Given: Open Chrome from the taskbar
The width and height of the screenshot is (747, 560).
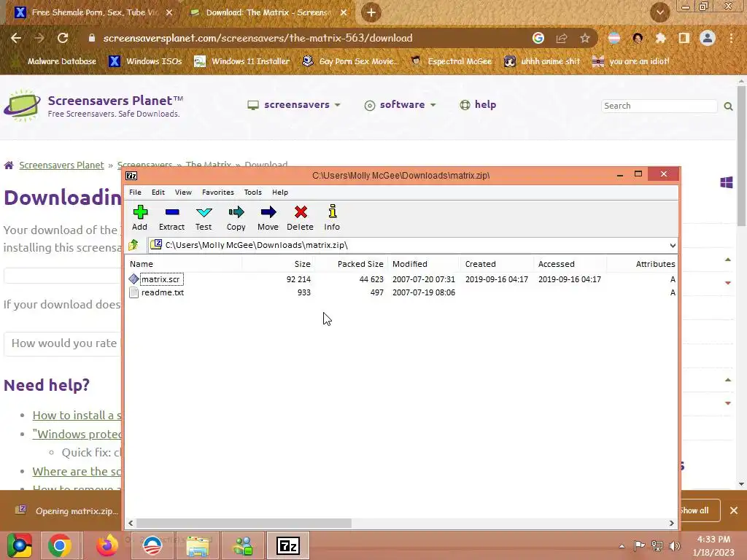Looking at the screenshot, I should coord(60,545).
